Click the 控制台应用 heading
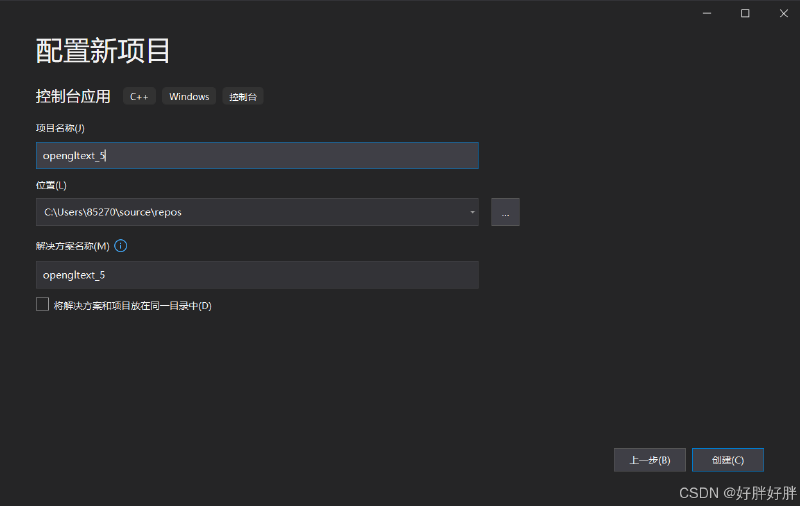The image size is (800, 506). [73, 96]
